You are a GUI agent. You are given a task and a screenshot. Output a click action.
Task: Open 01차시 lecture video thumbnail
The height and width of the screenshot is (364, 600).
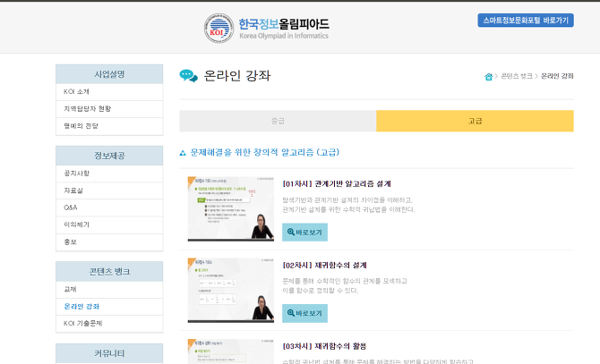pyautogui.click(x=231, y=209)
